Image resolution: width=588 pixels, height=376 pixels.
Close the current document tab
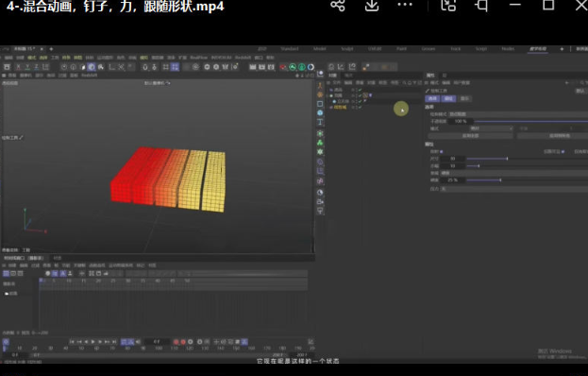click(42, 49)
